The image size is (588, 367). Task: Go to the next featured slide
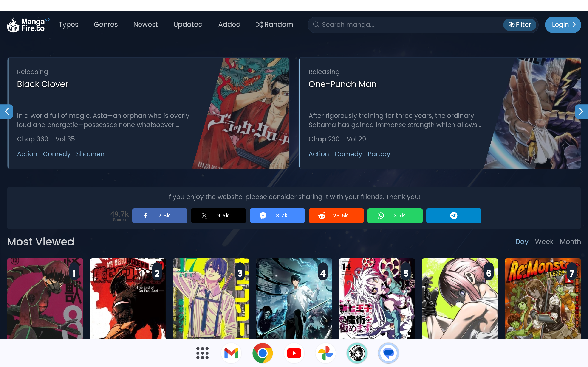[x=581, y=111]
